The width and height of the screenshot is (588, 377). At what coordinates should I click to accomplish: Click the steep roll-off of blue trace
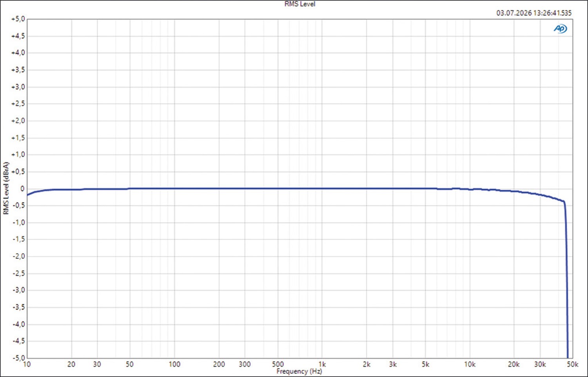(566, 275)
